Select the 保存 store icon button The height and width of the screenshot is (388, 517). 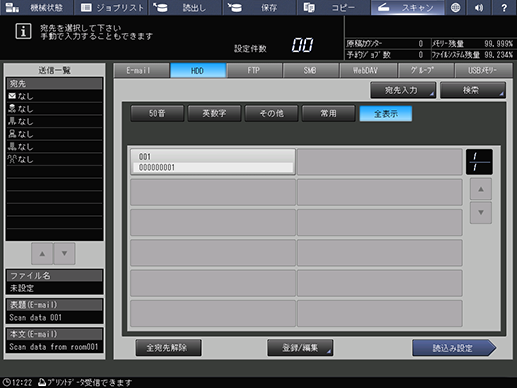tap(260, 7)
